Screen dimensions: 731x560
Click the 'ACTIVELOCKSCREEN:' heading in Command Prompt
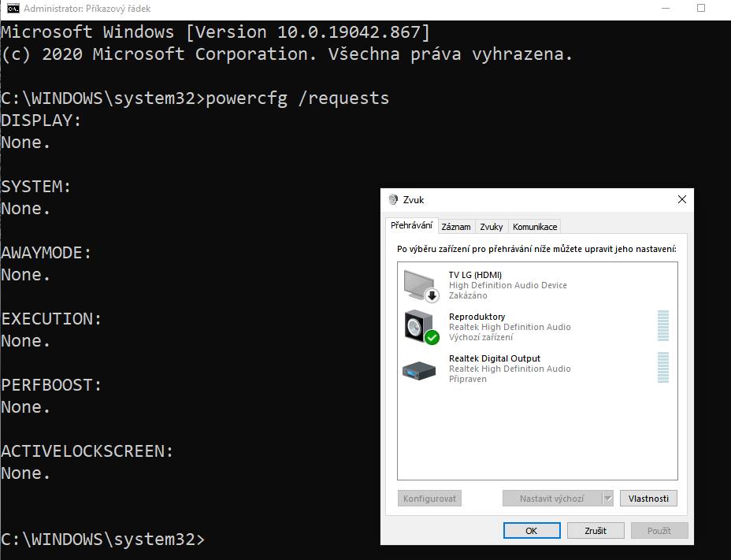[x=87, y=451]
